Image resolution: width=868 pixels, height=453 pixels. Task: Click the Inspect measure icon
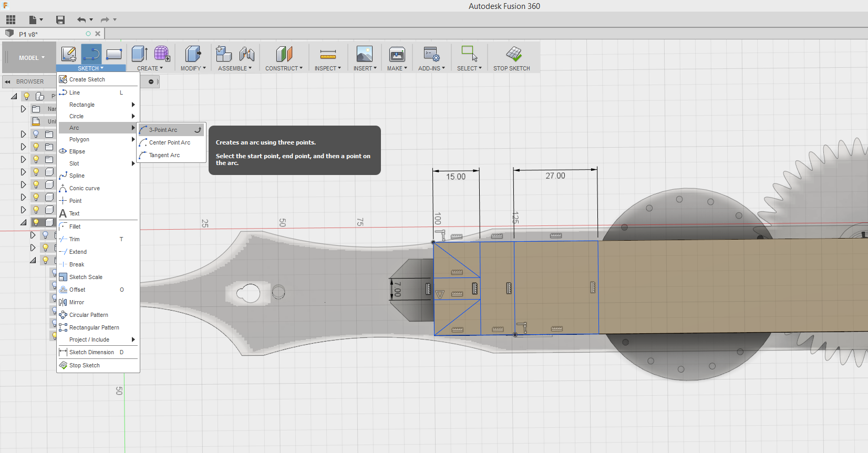328,54
